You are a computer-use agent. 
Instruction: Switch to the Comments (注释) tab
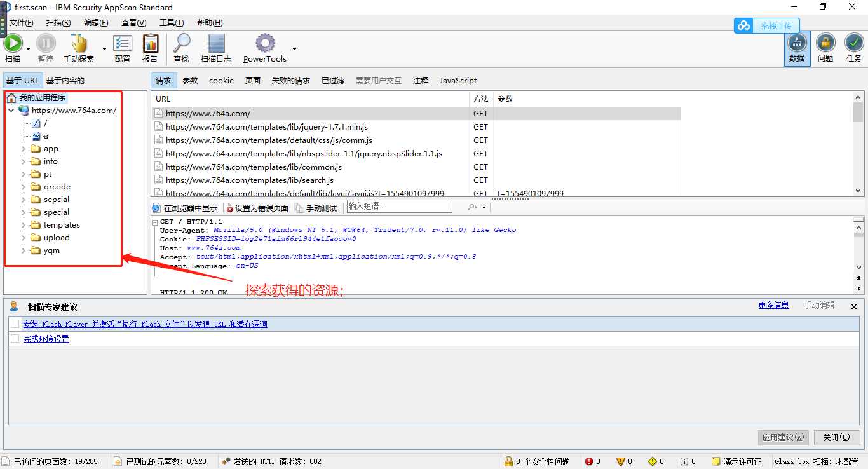tap(421, 81)
